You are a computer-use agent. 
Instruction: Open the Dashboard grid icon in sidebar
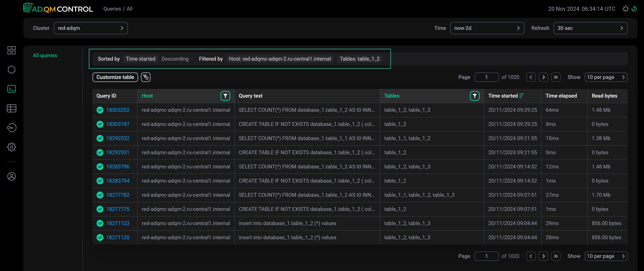tap(12, 50)
